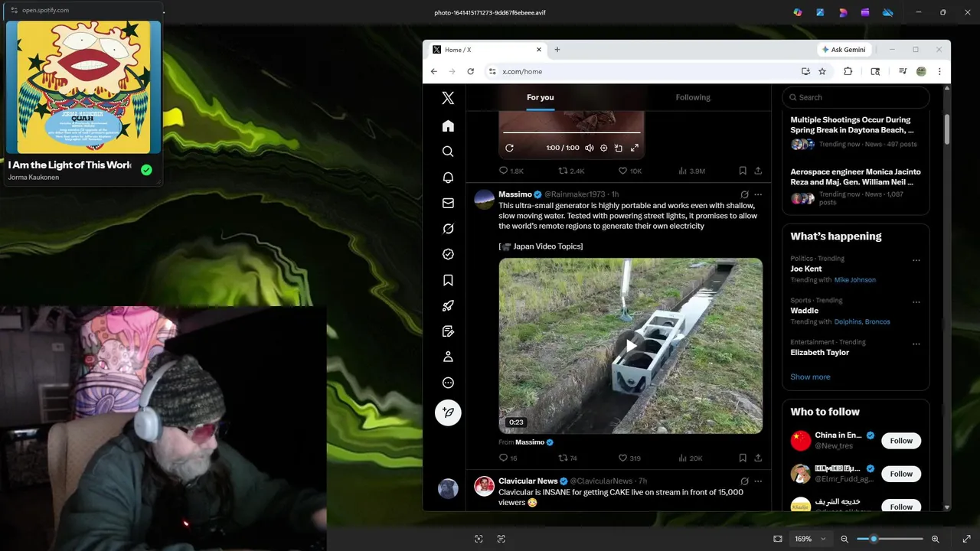Image resolution: width=980 pixels, height=551 pixels.
Task: Click the Chrome profile avatar
Action: [921, 71]
